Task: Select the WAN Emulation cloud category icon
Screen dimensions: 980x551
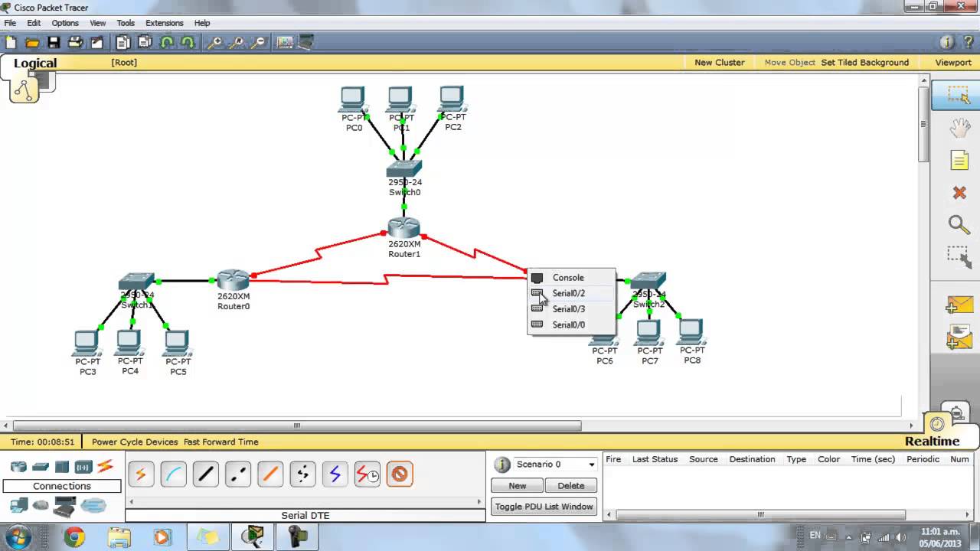Action: 41,505
